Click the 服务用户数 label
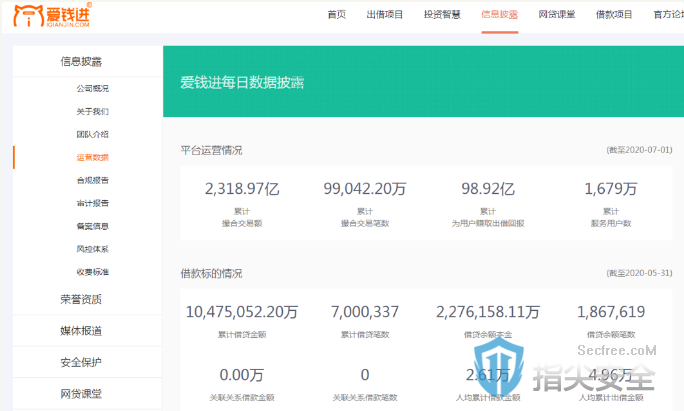The width and height of the screenshot is (684, 411). [611, 223]
